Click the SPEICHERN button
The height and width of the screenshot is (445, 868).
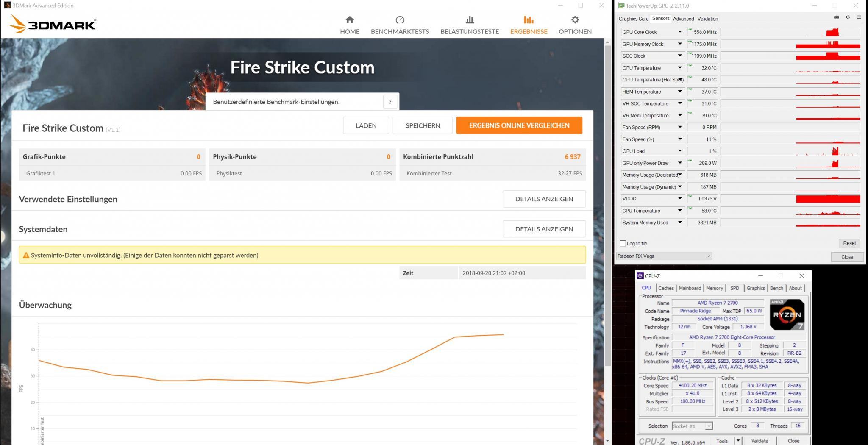pyautogui.click(x=423, y=125)
